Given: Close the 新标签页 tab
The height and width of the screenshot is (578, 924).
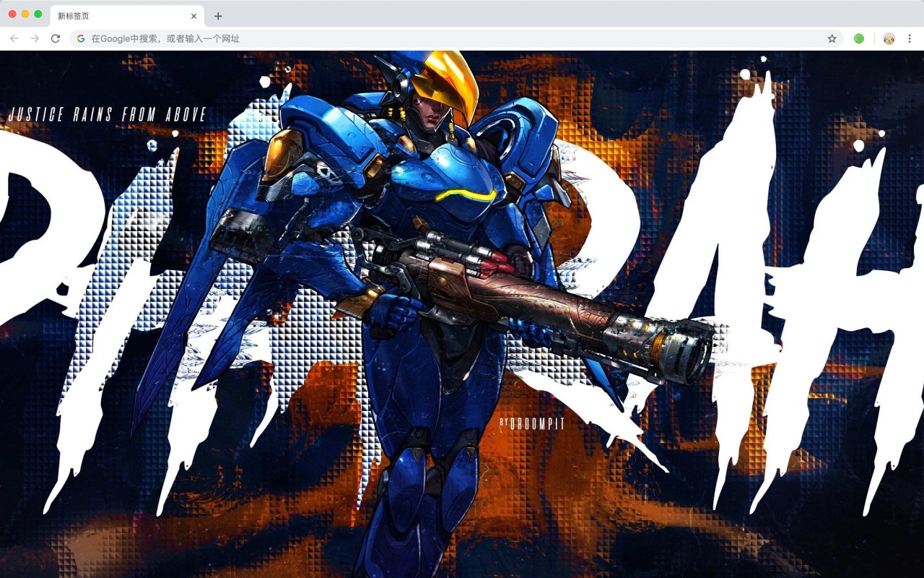Looking at the screenshot, I should (193, 16).
